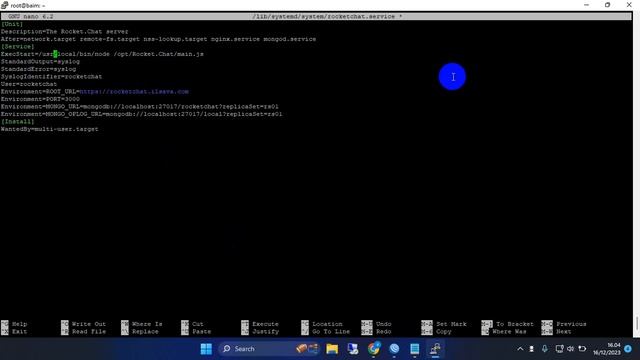640x360 pixels.
Task: Click the nano Next shortcut label
Action: 564,331
